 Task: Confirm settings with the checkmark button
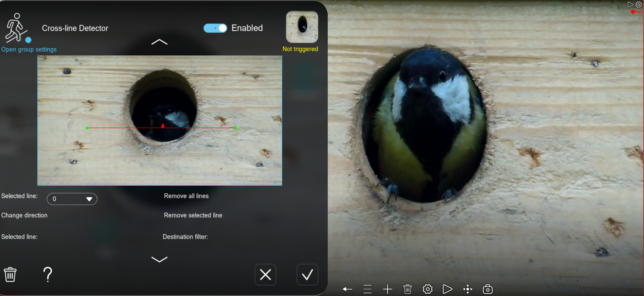307,275
